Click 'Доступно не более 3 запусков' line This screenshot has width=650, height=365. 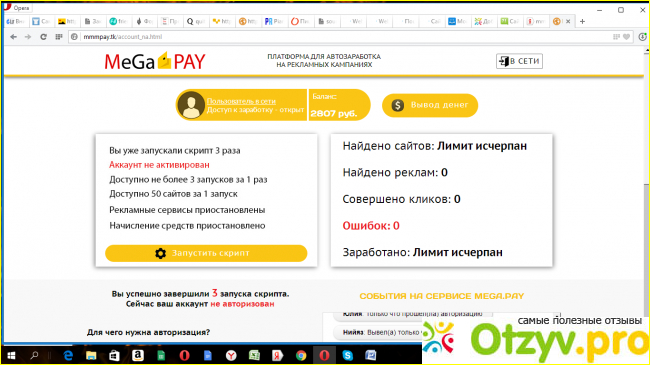click(188, 180)
